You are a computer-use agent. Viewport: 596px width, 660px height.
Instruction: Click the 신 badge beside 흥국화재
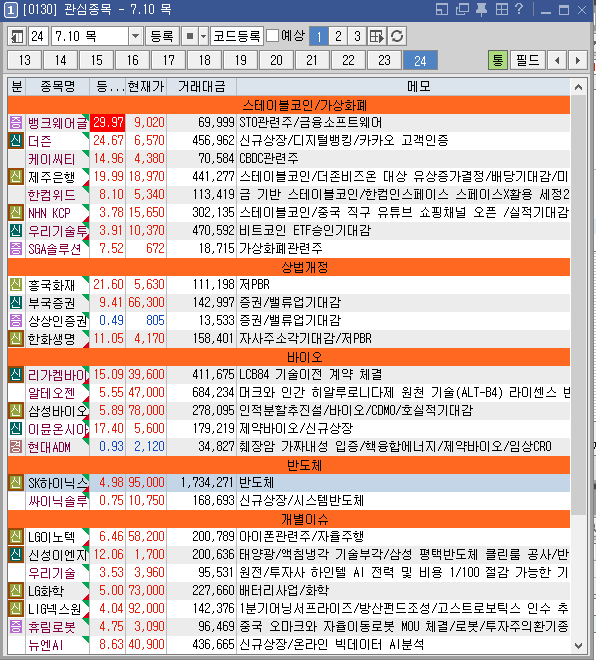pos(16,285)
